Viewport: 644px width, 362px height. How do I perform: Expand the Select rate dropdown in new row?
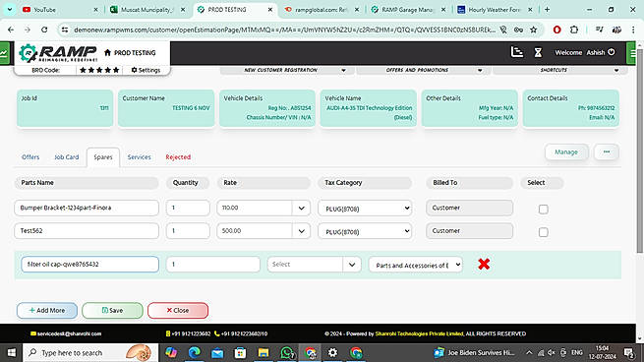click(352, 265)
